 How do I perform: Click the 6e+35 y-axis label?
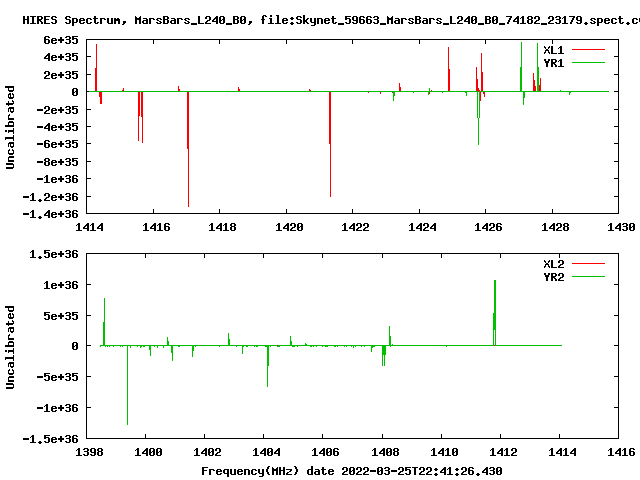[61, 40]
